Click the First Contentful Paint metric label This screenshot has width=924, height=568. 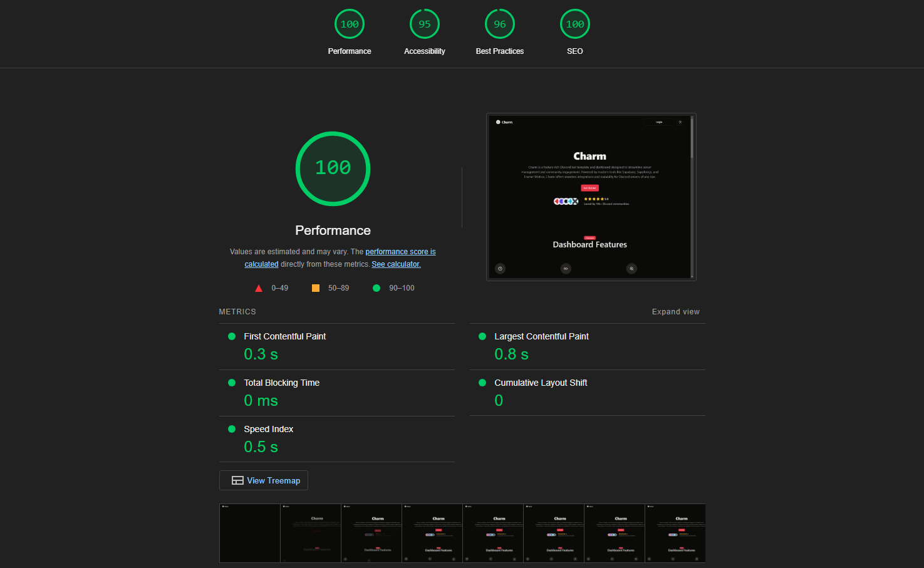(285, 336)
